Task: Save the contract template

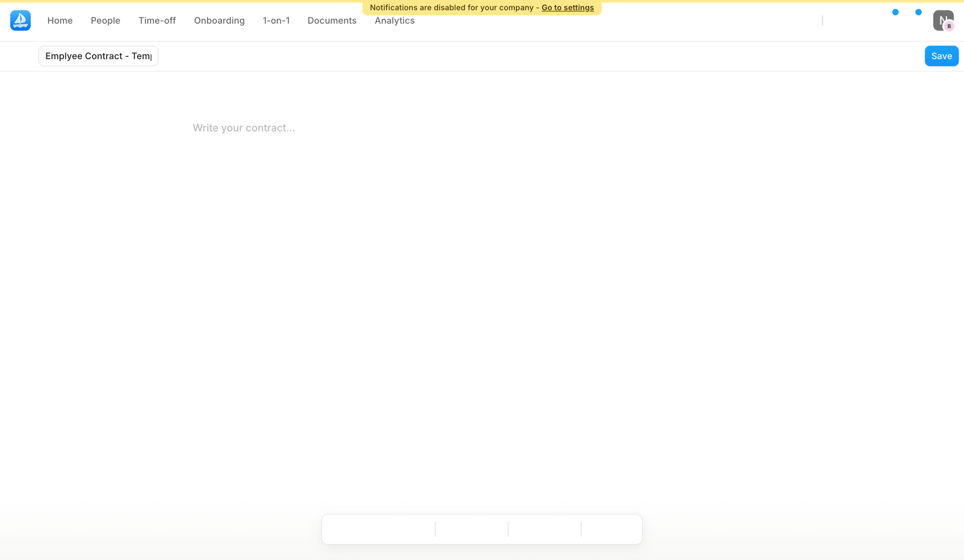Action: [942, 56]
